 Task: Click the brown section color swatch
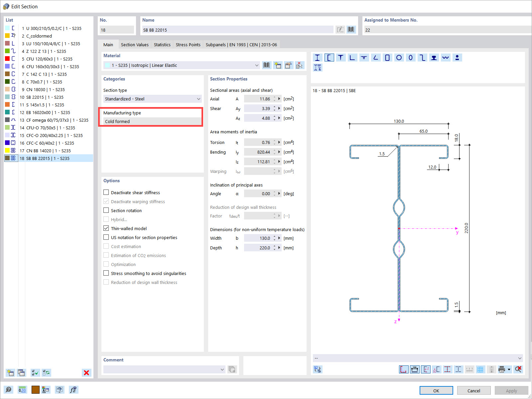36,390
